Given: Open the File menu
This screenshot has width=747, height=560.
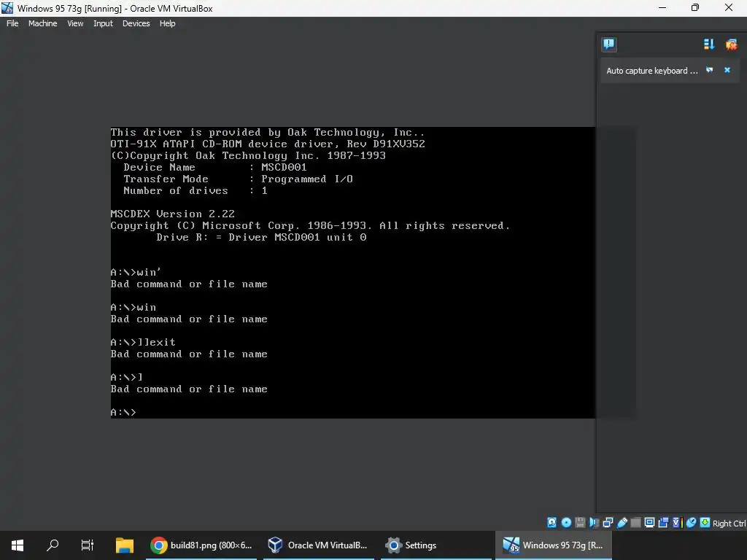Looking at the screenshot, I should tap(12, 23).
